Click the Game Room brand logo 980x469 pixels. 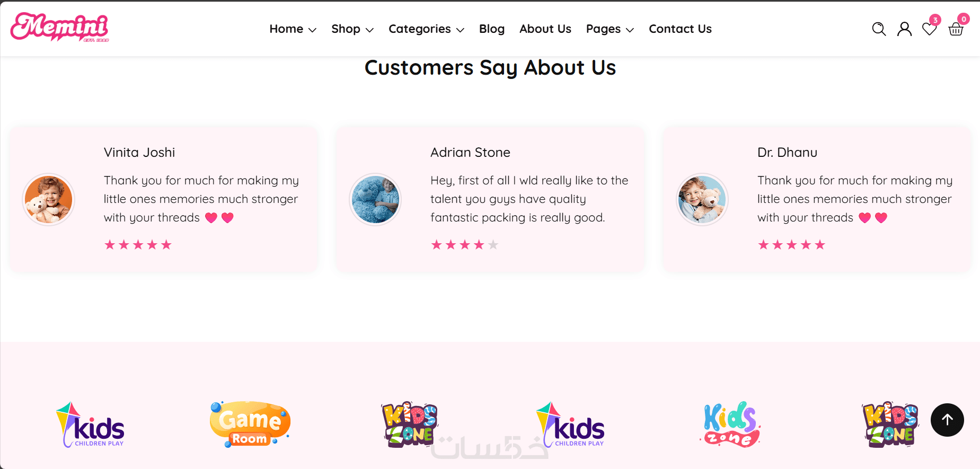(x=250, y=424)
